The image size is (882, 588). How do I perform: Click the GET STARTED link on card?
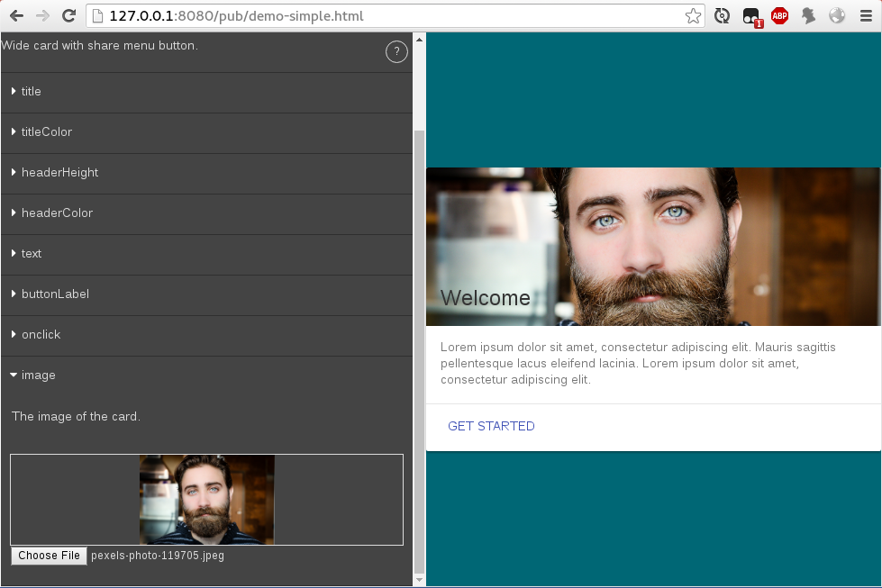(491, 426)
